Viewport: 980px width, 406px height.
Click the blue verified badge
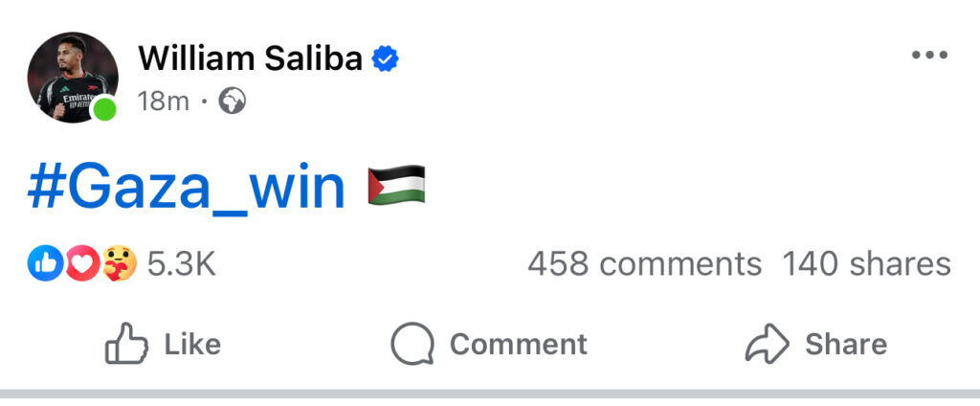(386, 59)
